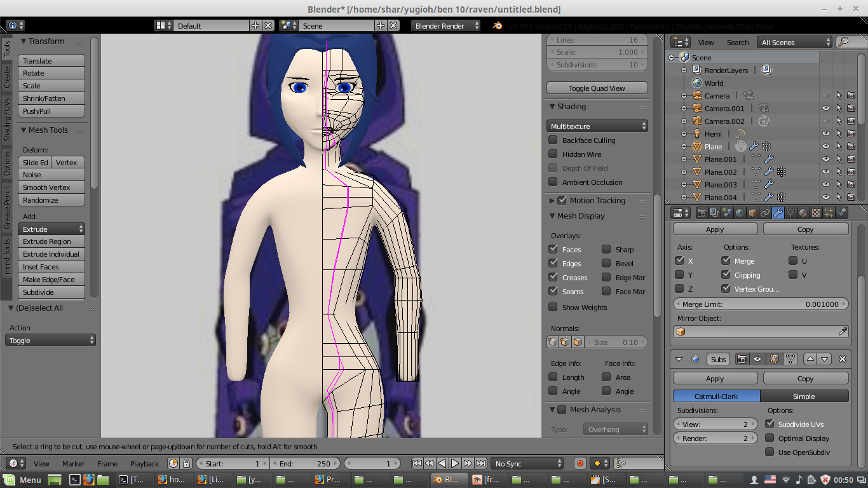Select Simple subdivision type
This screenshot has width=868, height=488.
click(x=804, y=396)
